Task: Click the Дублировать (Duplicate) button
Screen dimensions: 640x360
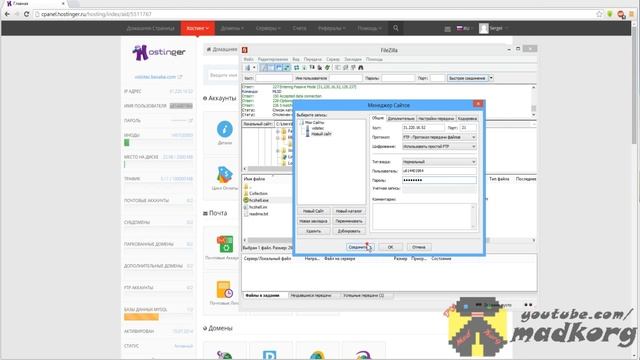Action: tap(349, 231)
